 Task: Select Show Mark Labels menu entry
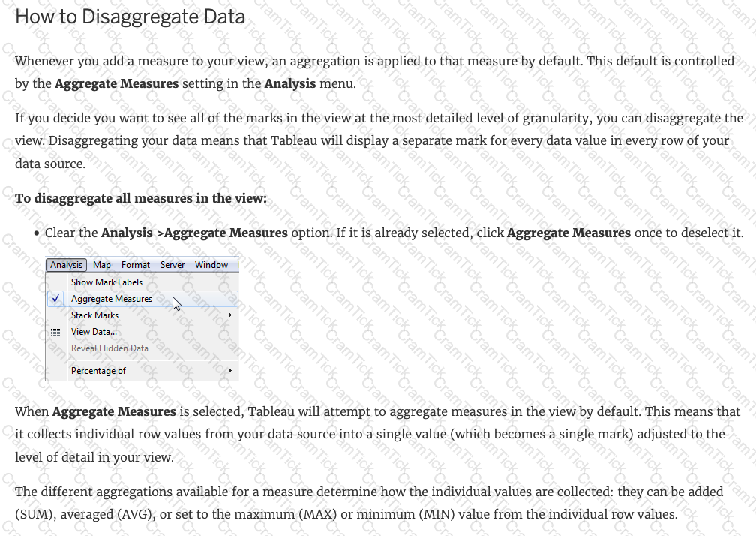[x=106, y=282]
